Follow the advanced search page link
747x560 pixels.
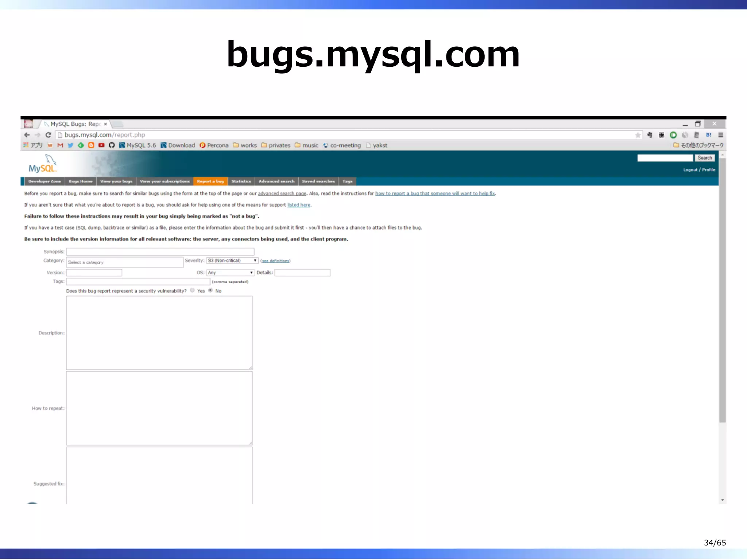pos(282,194)
